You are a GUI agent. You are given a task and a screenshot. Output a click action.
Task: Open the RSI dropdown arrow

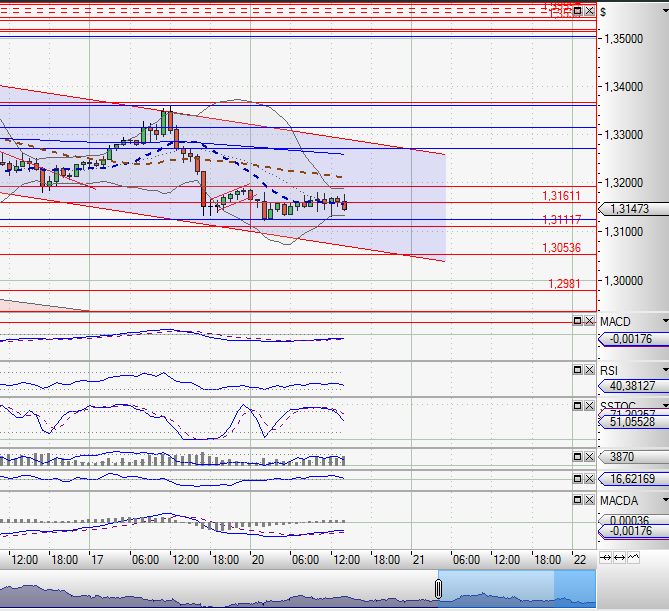point(665,370)
